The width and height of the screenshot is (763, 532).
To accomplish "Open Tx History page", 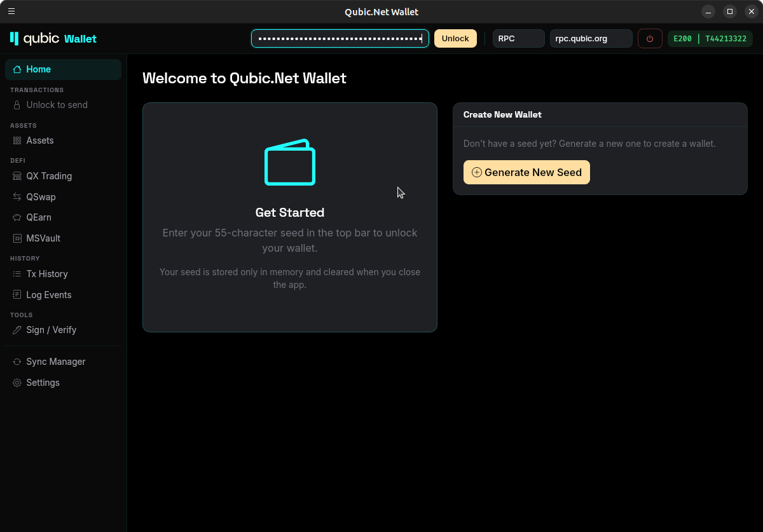I will tap(46, 274).
